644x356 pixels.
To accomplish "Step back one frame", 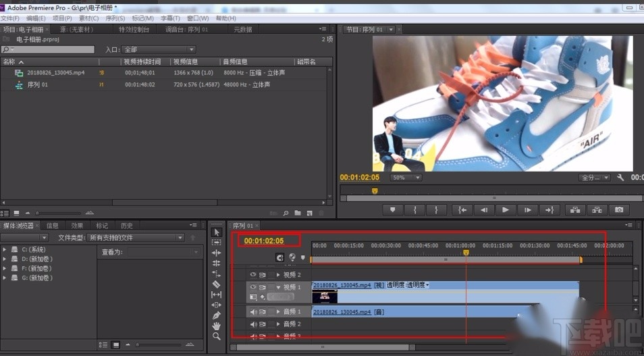I will click(x=484, y=209).
